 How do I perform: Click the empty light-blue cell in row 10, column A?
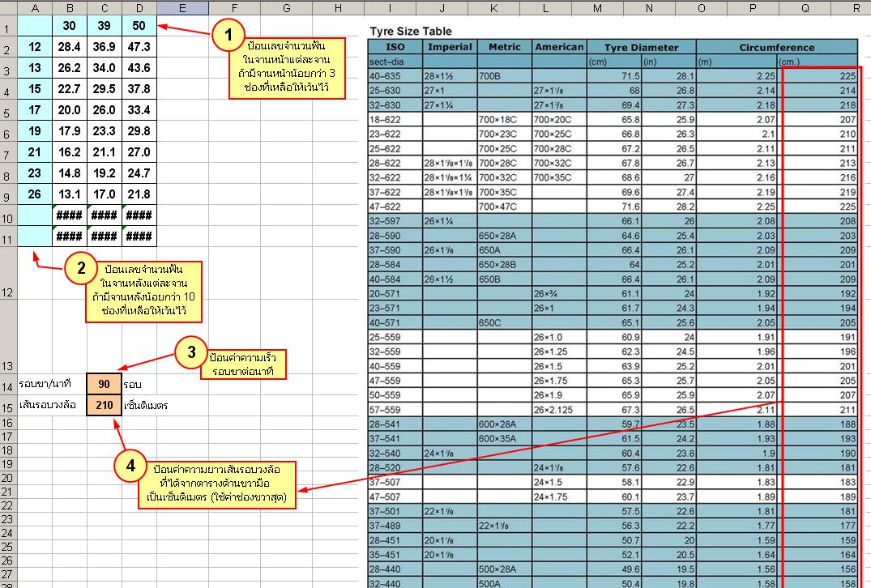35,215
